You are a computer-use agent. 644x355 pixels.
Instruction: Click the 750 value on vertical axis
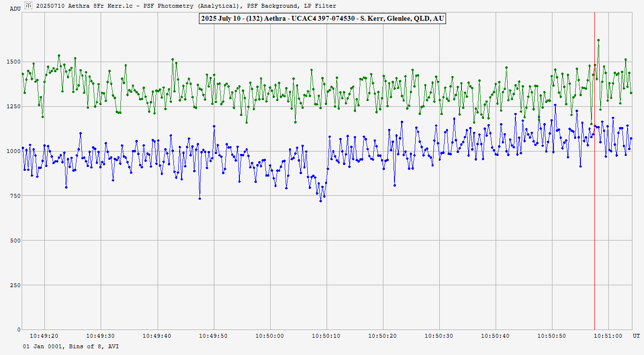tap(15, 196)
